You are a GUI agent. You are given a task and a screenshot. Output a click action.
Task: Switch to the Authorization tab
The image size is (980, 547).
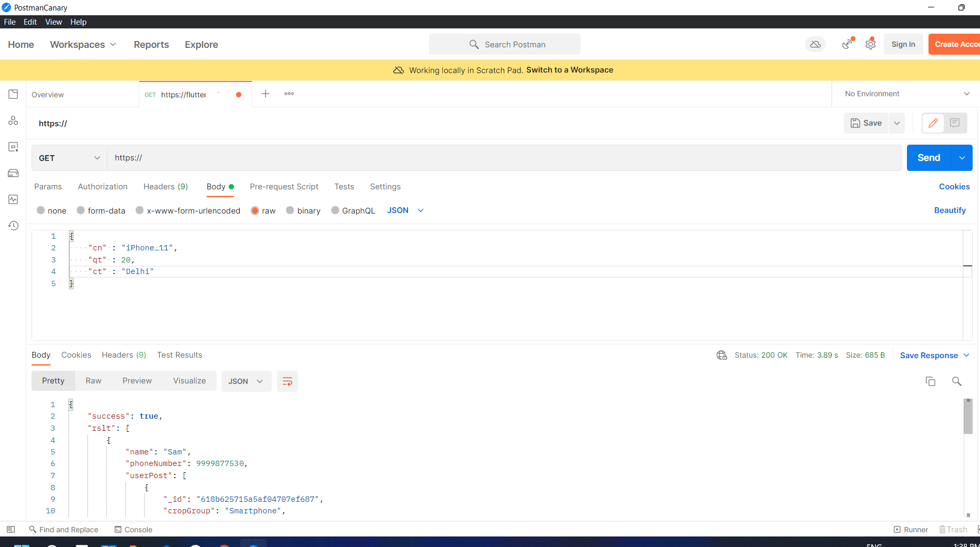click(103, 187)
